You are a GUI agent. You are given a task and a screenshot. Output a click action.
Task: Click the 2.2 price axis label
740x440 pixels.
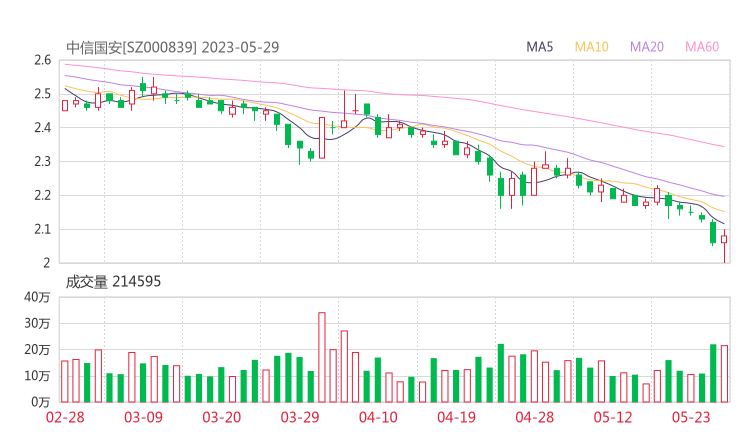[x=42, y=195]
